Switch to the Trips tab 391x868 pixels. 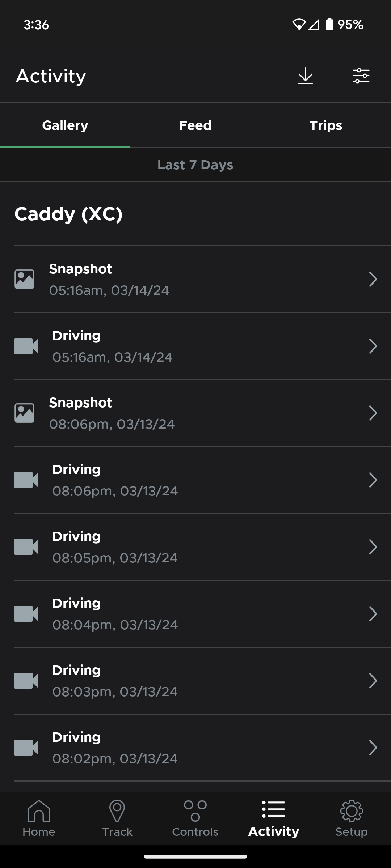click(325, 125)
